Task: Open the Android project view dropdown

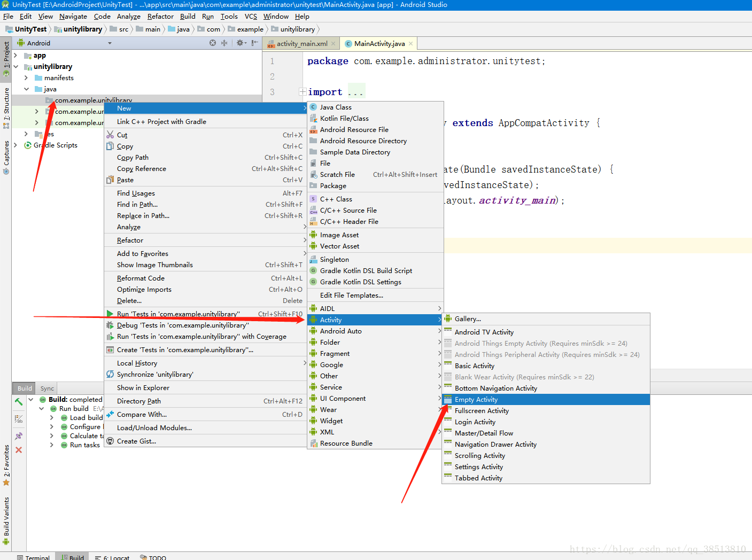Action: point(110,43)
